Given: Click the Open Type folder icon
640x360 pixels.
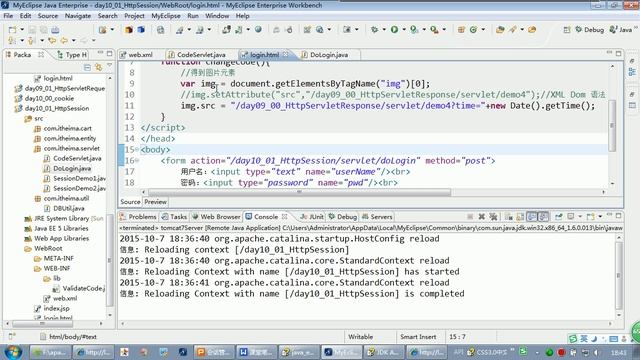Looking at the screenshot, I should tap(500, 30).
